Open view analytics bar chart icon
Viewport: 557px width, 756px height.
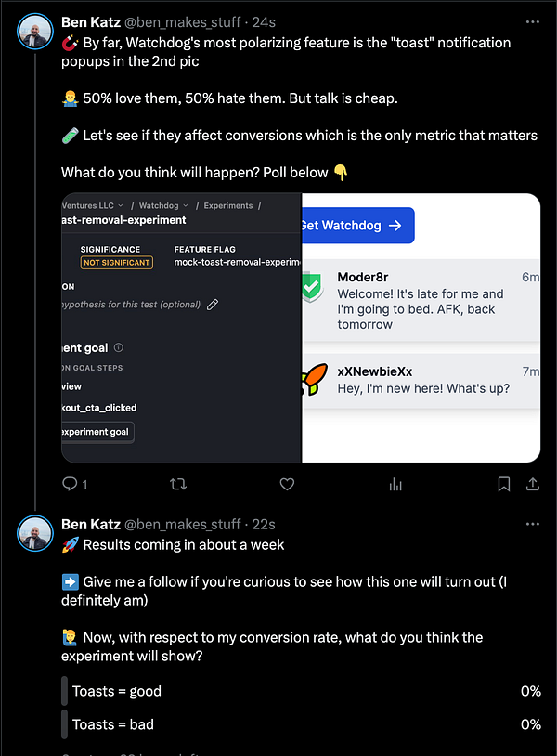click(x=395, y=484)
